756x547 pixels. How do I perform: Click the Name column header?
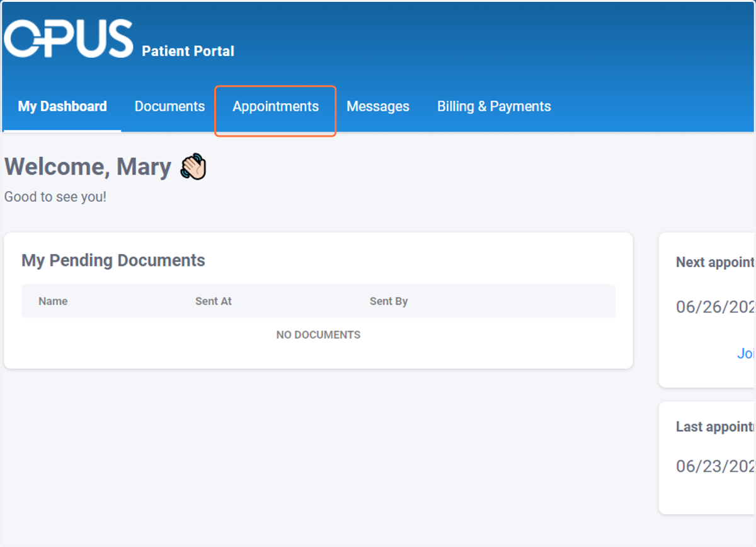pyautogui.click(x=53, y=301)
